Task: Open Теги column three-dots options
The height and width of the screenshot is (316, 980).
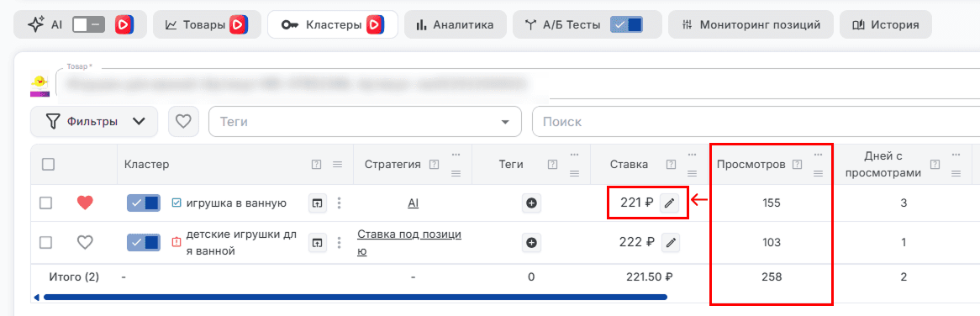Action: (574, 155)
